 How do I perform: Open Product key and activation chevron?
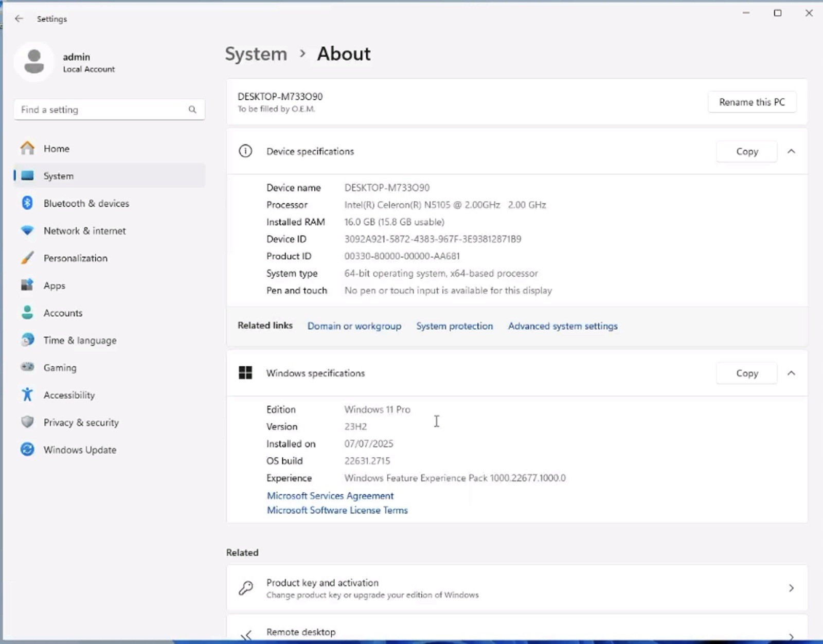click(x=791, y=588)
